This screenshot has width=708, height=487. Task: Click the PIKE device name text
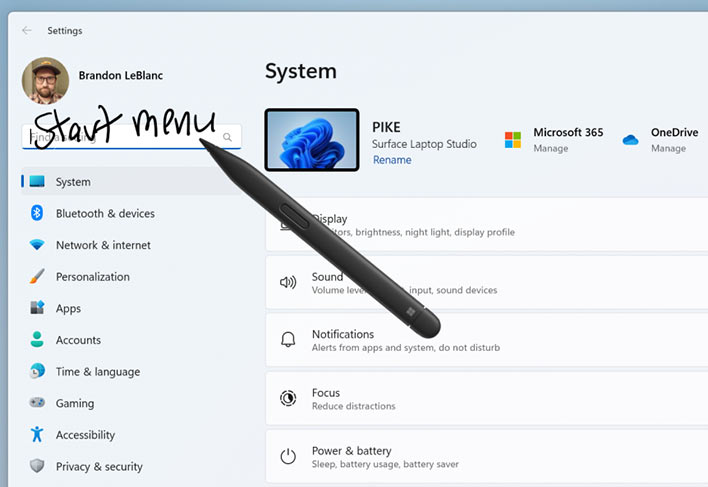click(386, 127)
